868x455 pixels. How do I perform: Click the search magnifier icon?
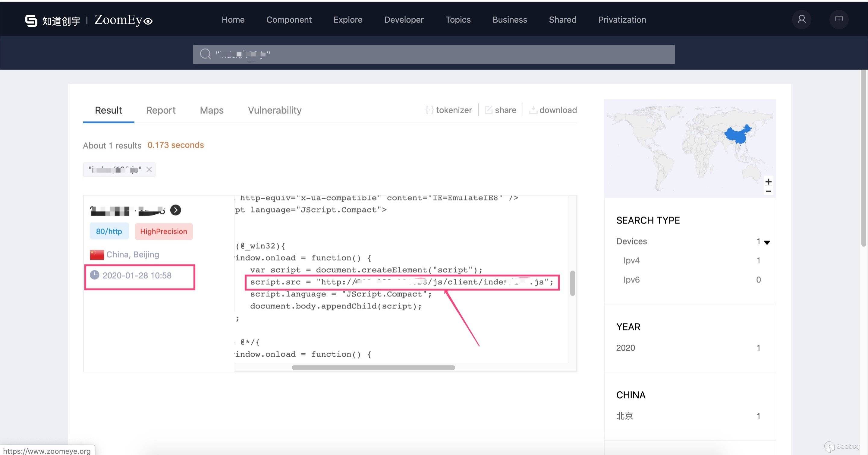[205, 53]
